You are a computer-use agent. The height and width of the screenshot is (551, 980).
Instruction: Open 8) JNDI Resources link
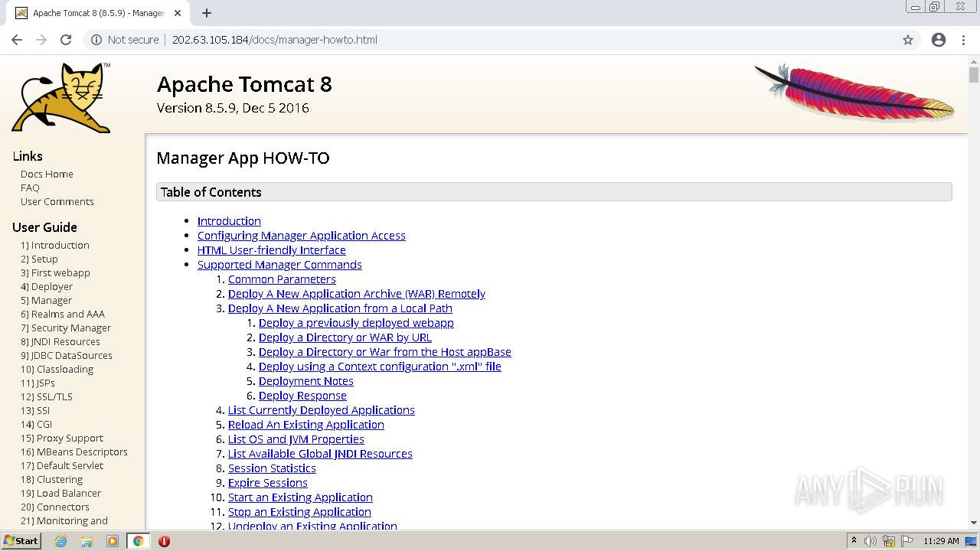coord(60,341)
